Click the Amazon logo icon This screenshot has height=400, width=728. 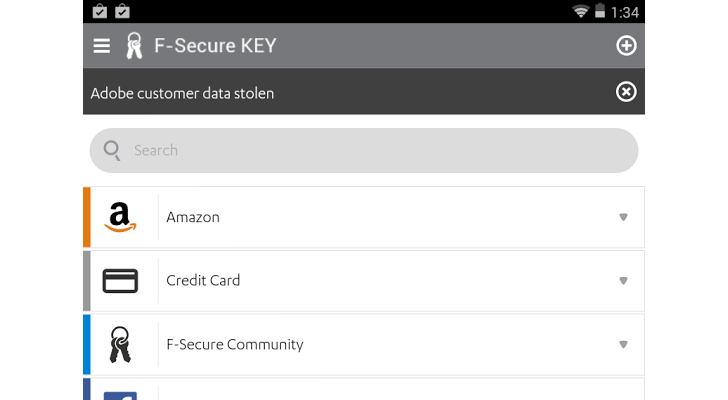(x=120, y=217)
